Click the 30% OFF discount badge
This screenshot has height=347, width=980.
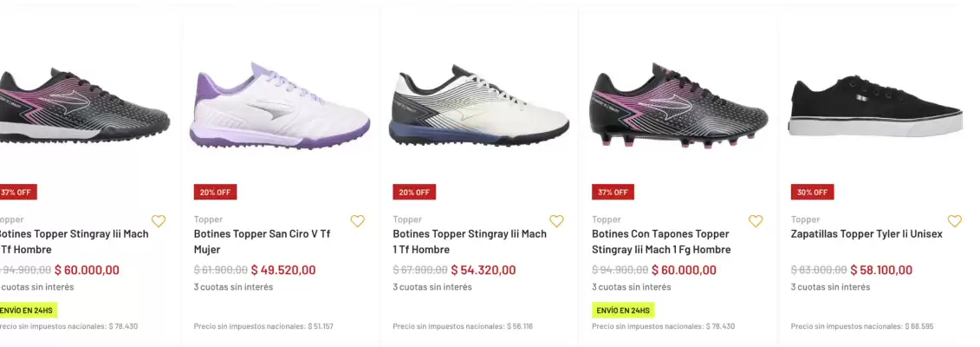(812, 192)
